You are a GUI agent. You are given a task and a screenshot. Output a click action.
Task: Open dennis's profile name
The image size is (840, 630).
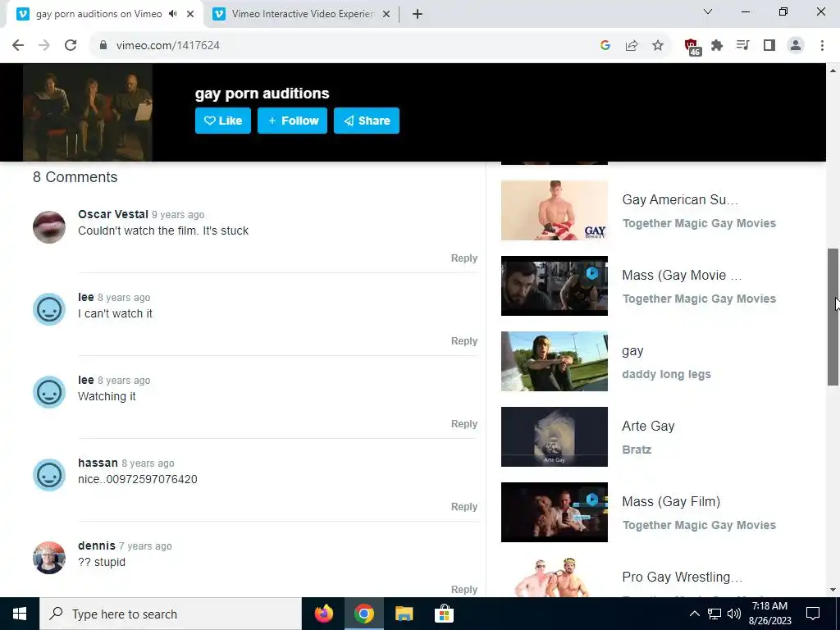pos(97,546)
